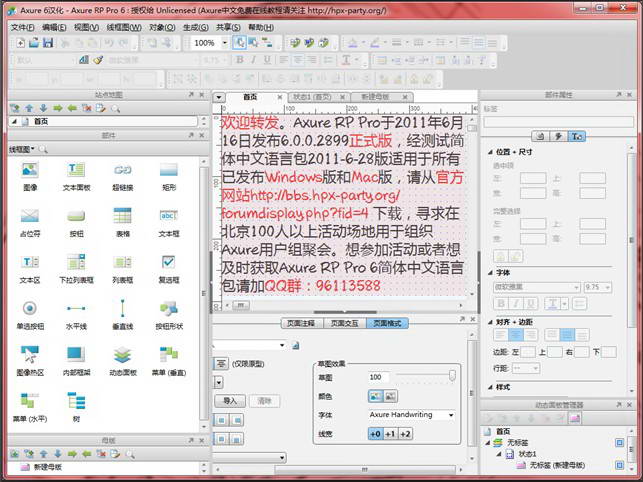This screenshot has width=643, height=482.
Task: Select the 单选按钮 radio button widget
Action: pyautogui.click(x=30, y=315)
